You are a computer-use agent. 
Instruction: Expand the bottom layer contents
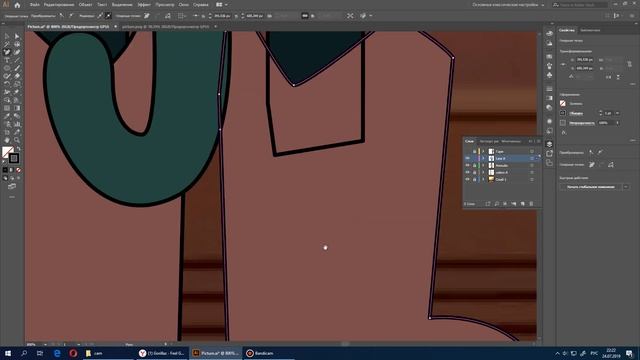coord(483,179)
